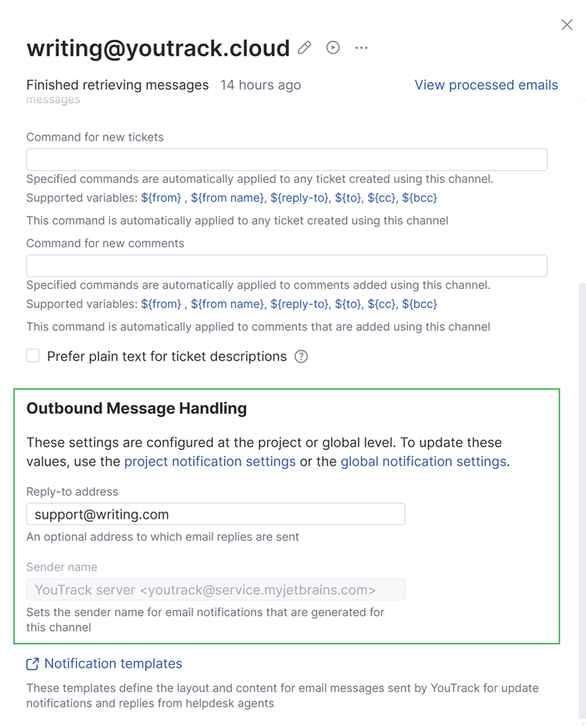
Task: Open the project notification settings link
Action: tap(209, 462)
